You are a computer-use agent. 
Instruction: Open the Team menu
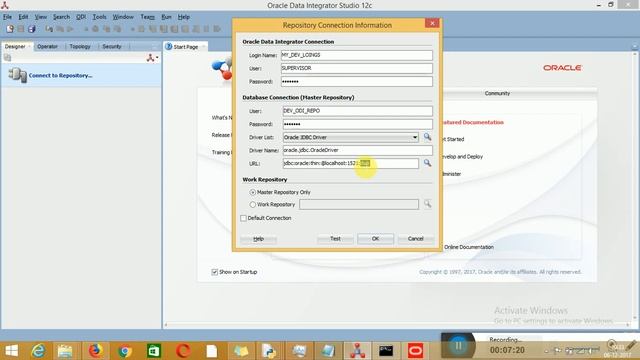147,17
